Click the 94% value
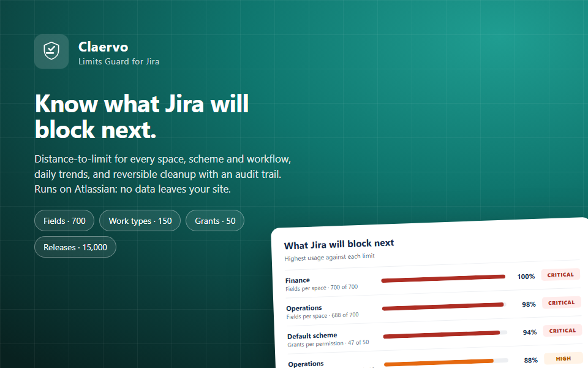Screen dimensions: 588x368 pyautogui.click(x=529, y=332)
